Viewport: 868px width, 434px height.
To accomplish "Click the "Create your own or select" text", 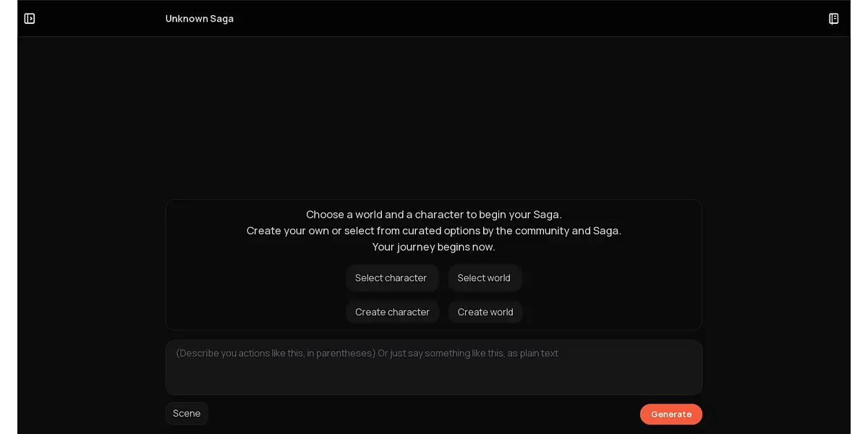I will coord(433,231).
